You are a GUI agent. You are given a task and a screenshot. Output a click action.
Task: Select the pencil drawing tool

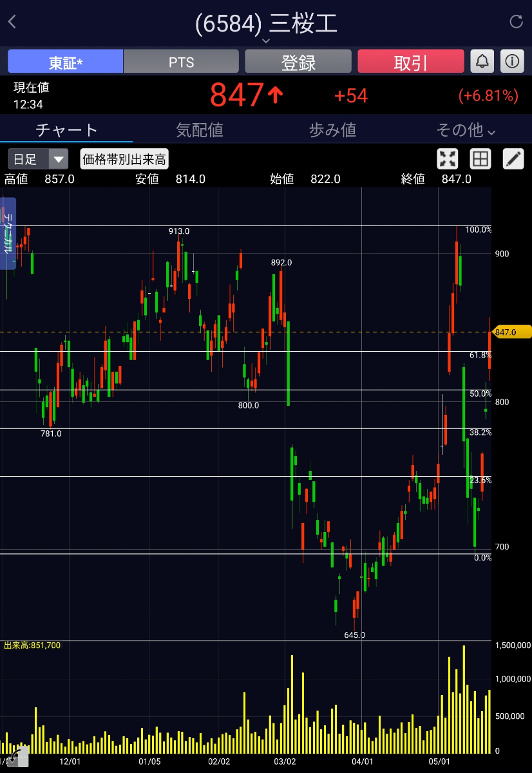513,158
